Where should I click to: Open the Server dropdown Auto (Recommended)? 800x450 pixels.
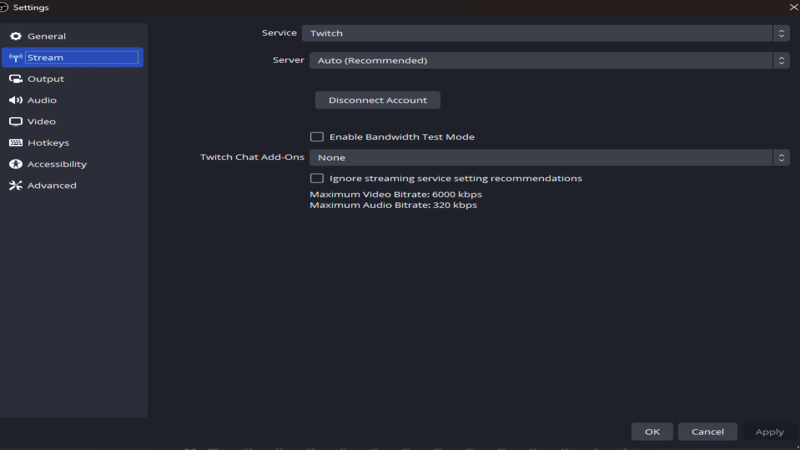pyautogui.click(x=549, y=60)
